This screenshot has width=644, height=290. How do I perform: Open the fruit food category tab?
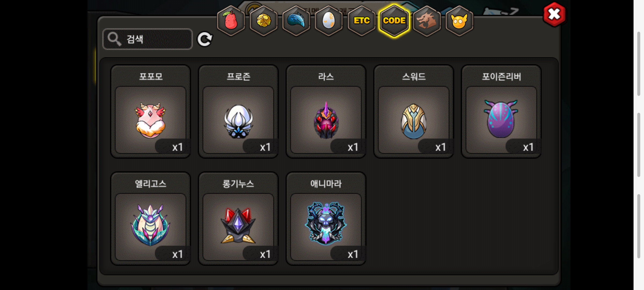point(231,21)
